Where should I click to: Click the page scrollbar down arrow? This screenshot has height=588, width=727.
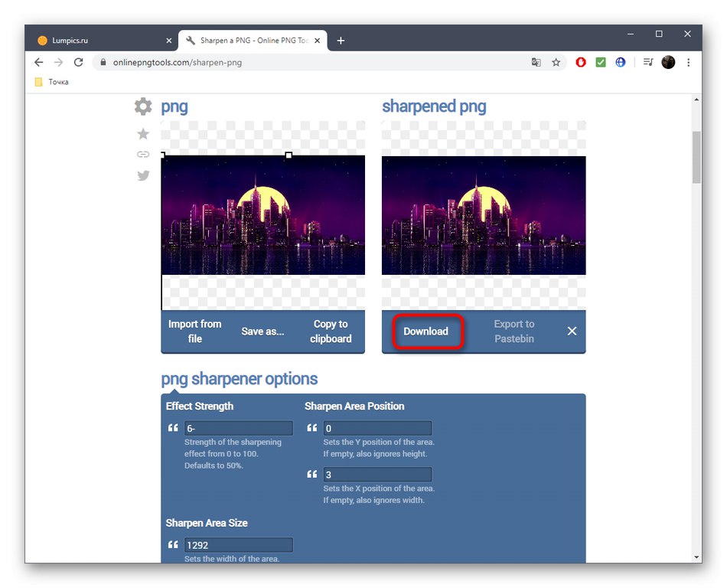coord(696,557)
